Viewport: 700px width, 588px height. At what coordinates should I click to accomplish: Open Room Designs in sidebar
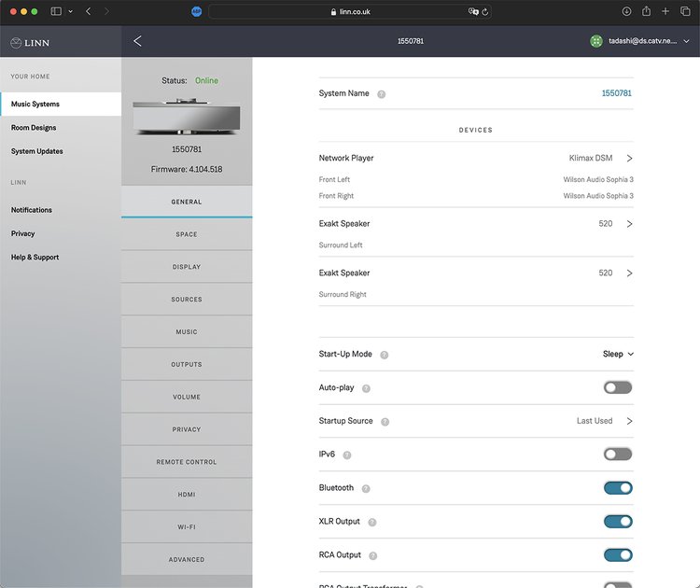[34, 128]
